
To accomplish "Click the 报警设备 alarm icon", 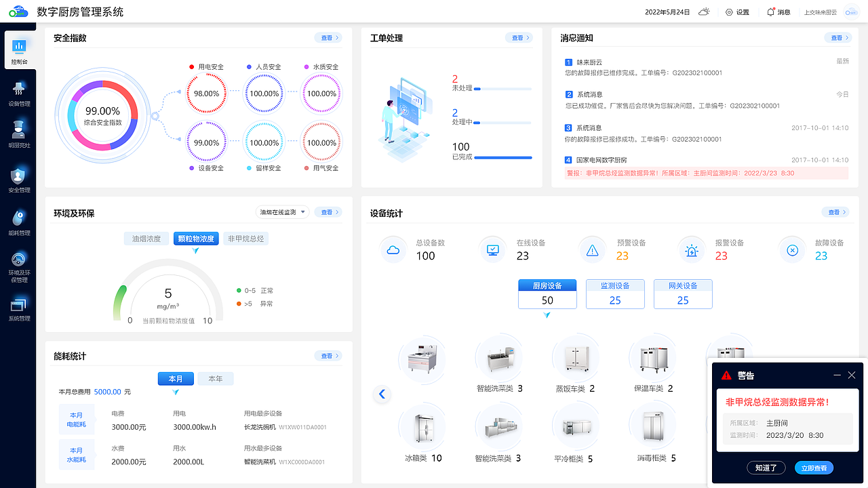I will point(692,250).
